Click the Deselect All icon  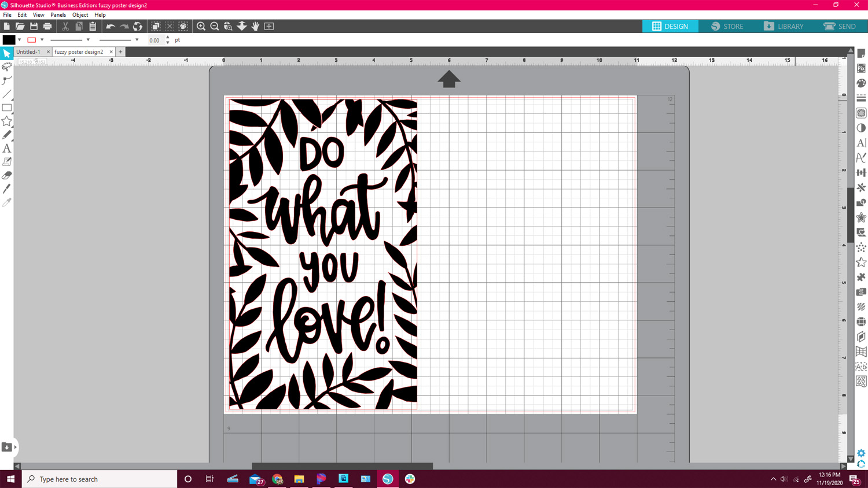click(170, 26)
